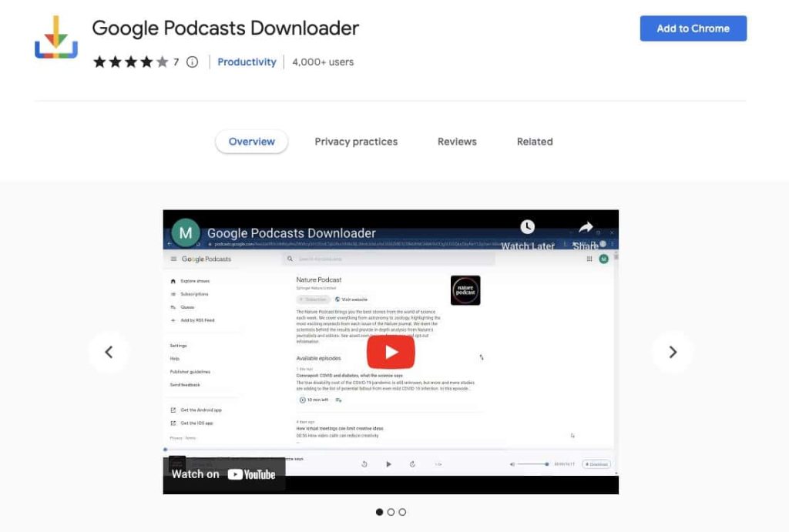Switch to the Reviews tab

(456, 142)
